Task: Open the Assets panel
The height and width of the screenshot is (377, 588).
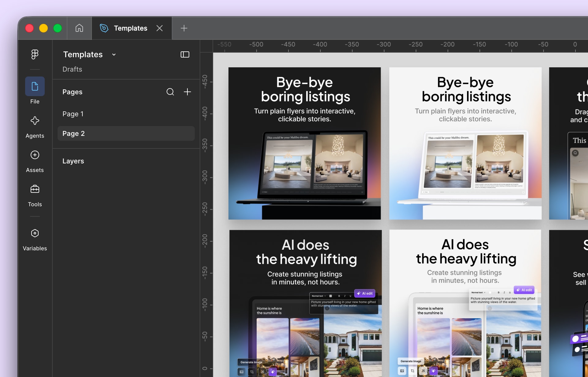Action: 35,162
